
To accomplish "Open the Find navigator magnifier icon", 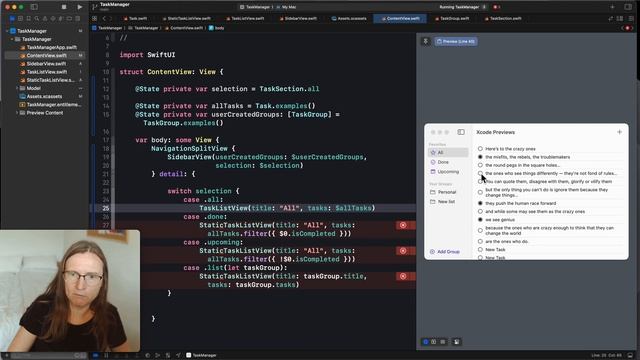I will click(x=37, y=18).
